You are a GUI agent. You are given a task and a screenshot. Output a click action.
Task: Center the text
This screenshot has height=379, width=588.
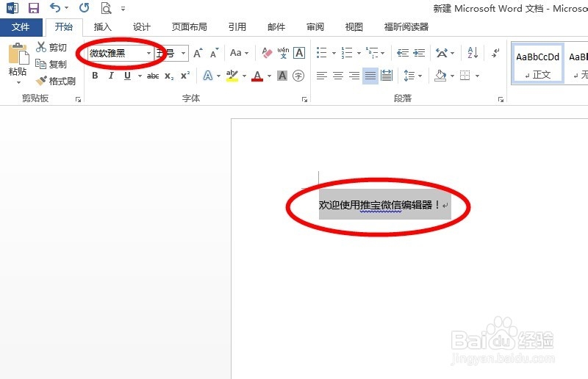point(338,76)
